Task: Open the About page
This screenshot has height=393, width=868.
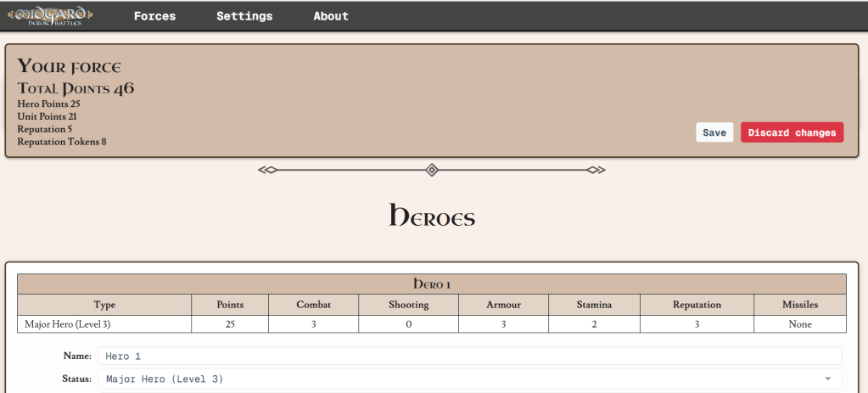Action: (331, 16)
